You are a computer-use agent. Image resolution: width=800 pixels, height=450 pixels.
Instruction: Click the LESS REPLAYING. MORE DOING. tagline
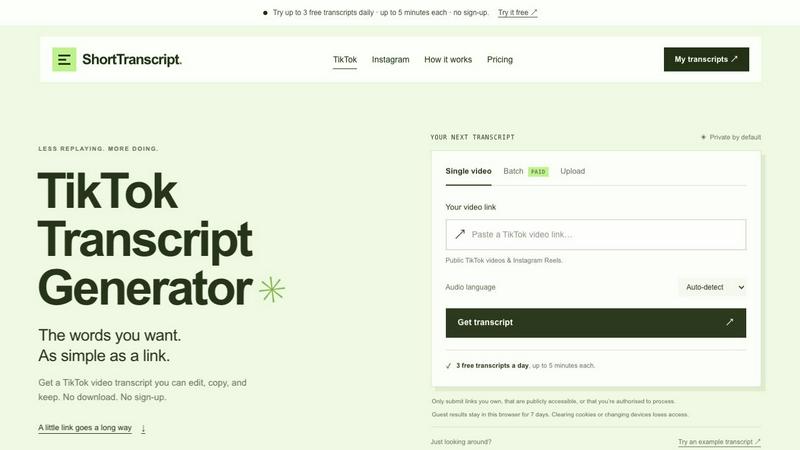tap(98, 149)
